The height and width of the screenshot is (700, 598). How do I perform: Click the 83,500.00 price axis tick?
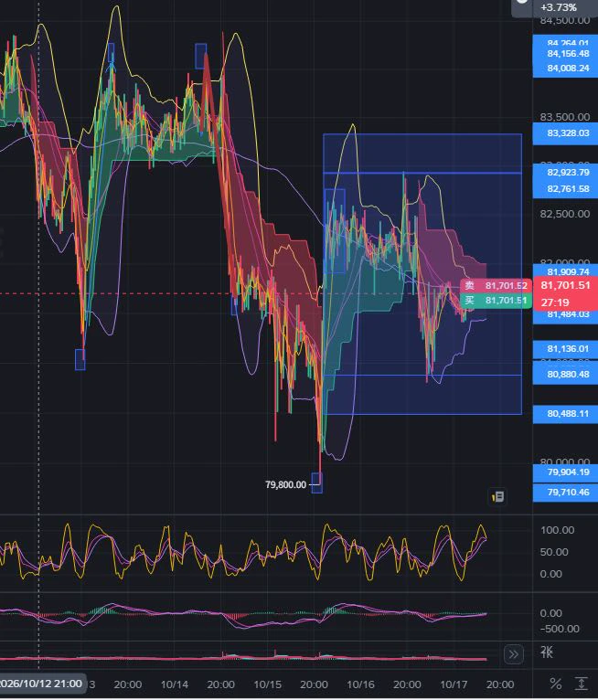point(564,117)
